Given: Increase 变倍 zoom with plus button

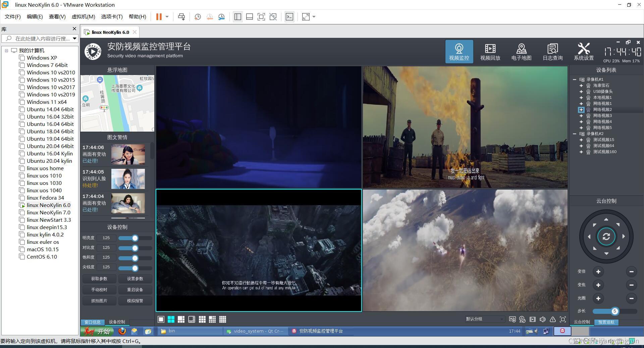Looking at the screenshot, I should click(598, 272).
